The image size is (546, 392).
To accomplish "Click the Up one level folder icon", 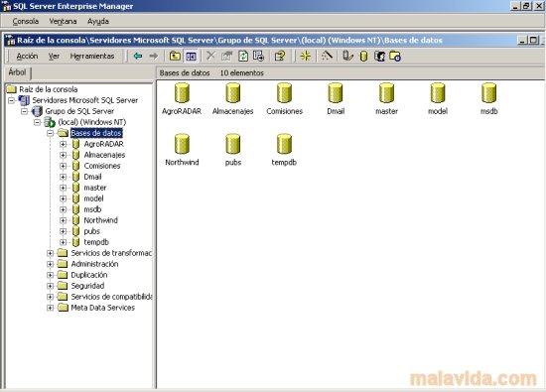I will pos(175,56).
